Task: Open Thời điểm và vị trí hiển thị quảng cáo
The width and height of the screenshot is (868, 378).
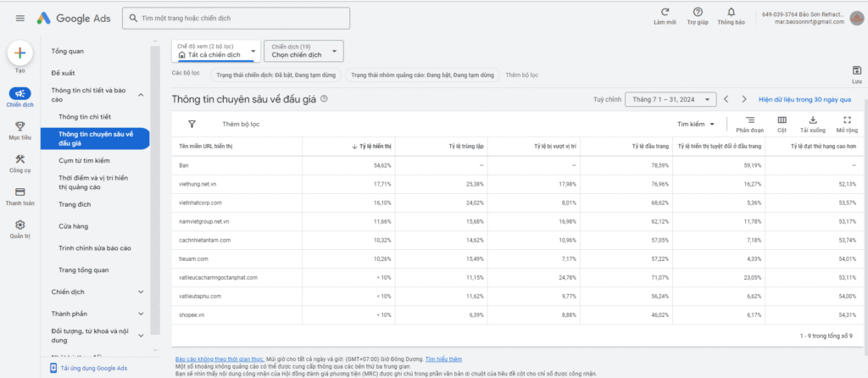Action: (93, 182)
